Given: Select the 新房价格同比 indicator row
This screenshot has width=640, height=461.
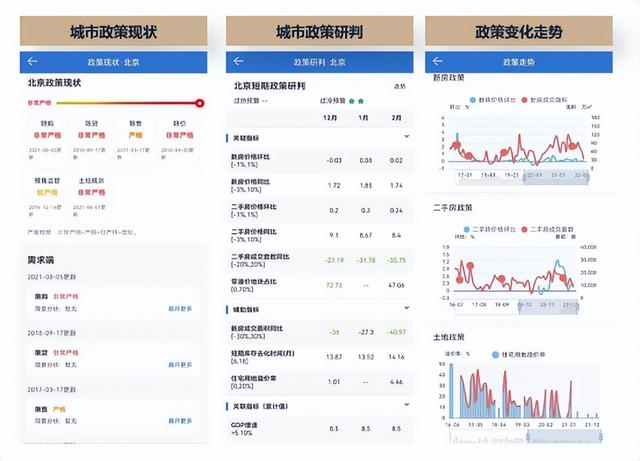Looking at the screenshot, I should pyautogui.click(x=320, y=185).
